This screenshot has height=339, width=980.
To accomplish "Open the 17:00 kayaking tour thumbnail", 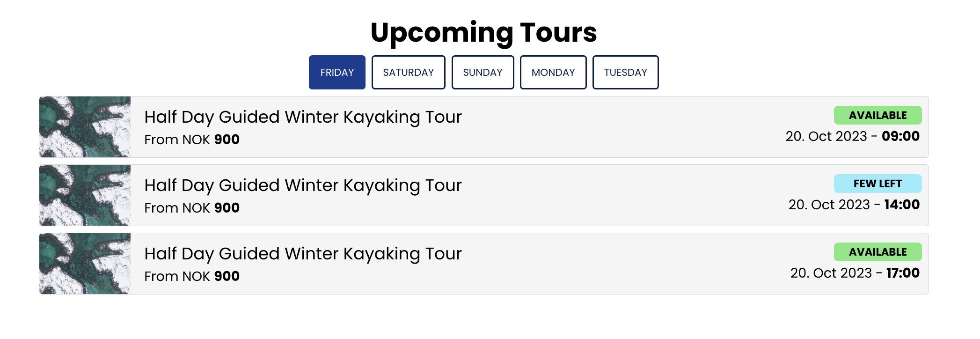I will (x=85, y=264).
